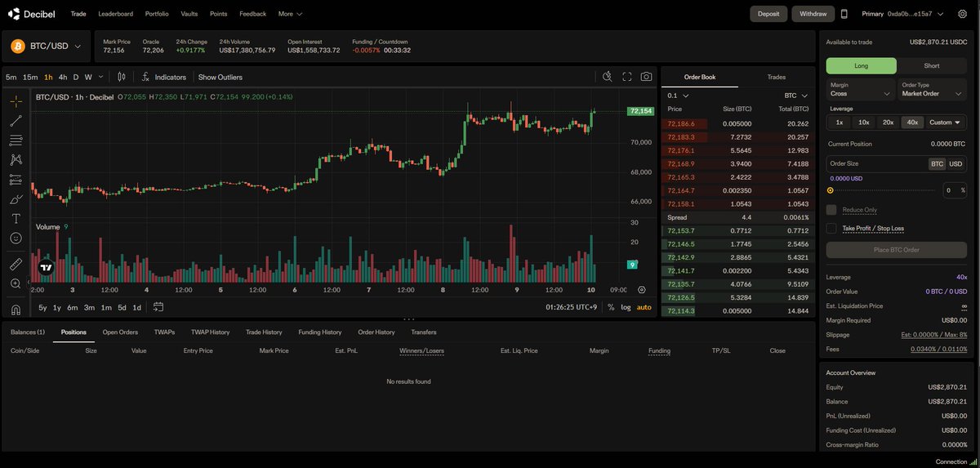The width and height of the screenshot is (980, 468).
Task: Expand the More menu in the navigation
Action: (x=290, y=14)
